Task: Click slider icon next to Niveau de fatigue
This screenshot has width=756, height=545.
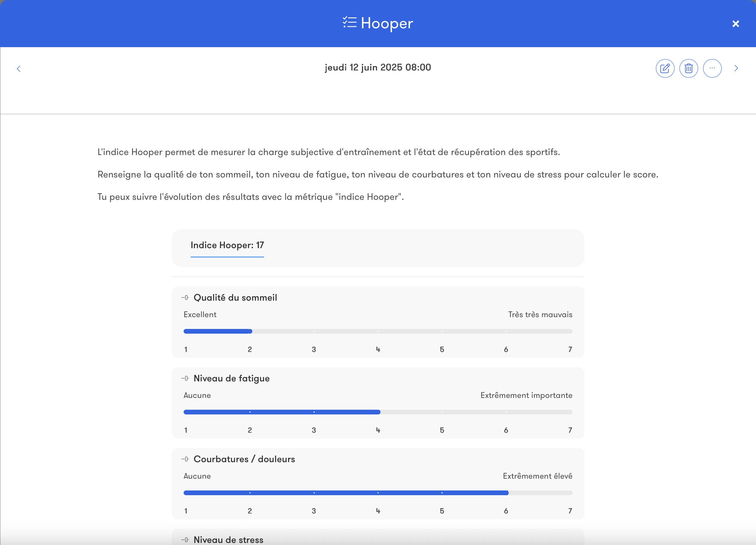Action: tap(185, 378)
